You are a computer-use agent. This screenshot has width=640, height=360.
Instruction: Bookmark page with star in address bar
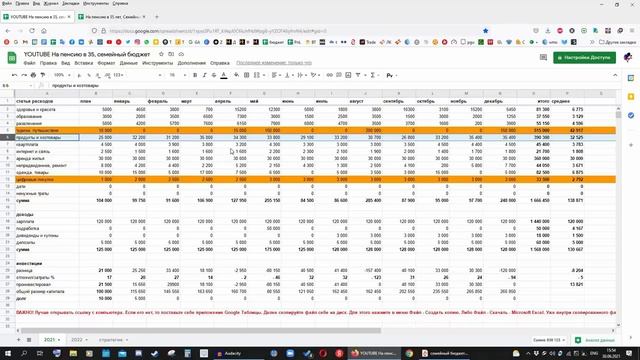tap(485, 31)
